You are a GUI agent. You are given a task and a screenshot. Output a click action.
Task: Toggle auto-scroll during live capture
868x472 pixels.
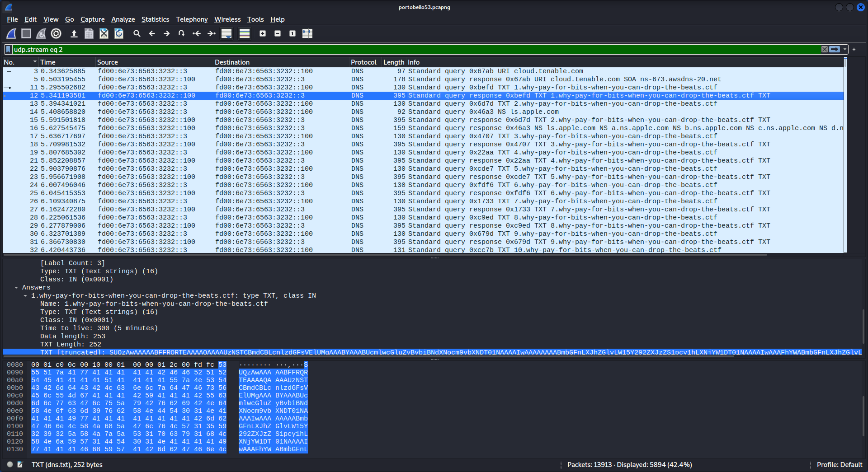coord(226,33)
